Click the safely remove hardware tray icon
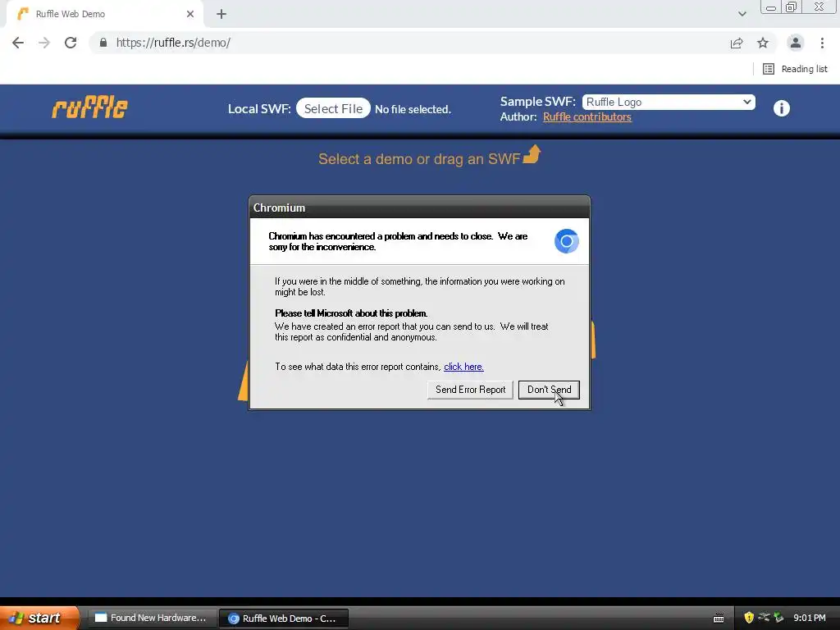The height and width of the screenshot is (630, 840). (779, 618)
